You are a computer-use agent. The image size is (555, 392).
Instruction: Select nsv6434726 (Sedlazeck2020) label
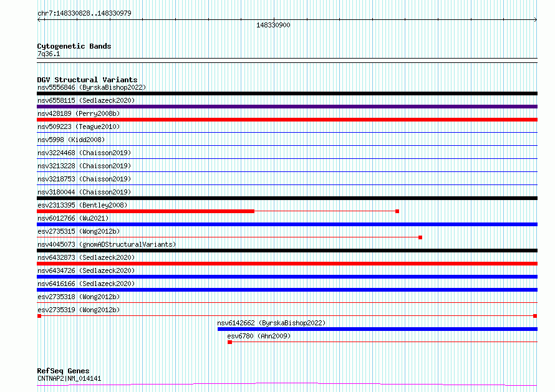click(86, 270)
